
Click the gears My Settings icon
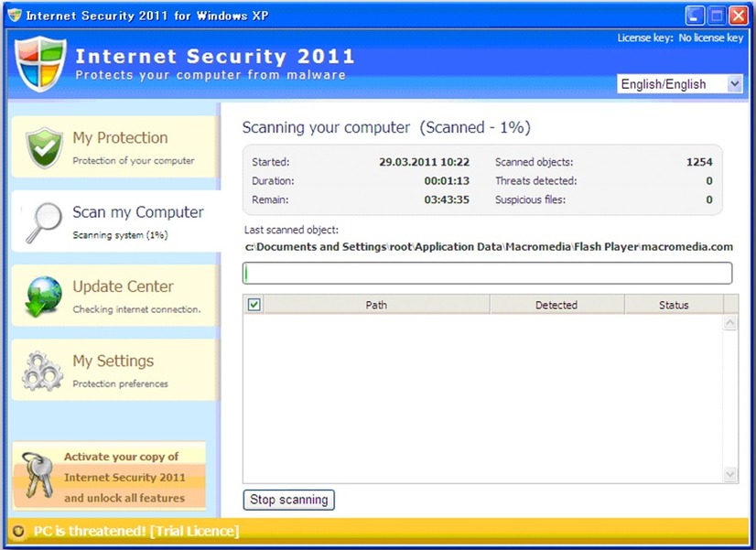pyautogui.click(x=42, y=371)
